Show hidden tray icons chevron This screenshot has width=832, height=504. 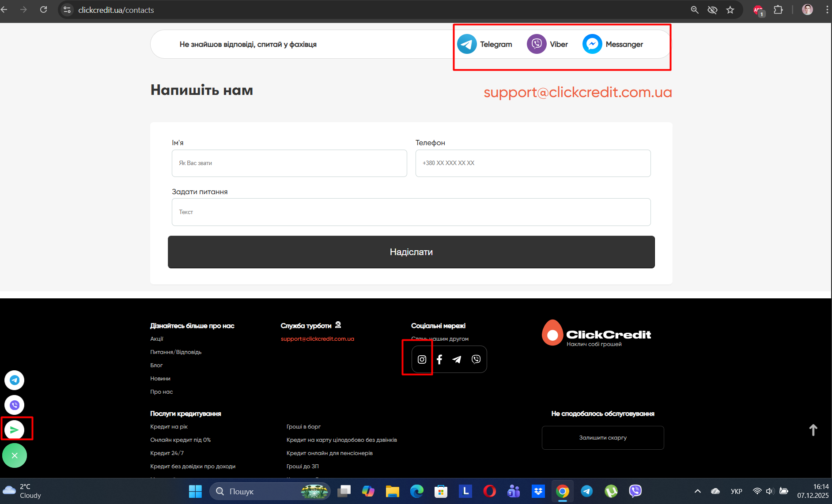point(698,491)
